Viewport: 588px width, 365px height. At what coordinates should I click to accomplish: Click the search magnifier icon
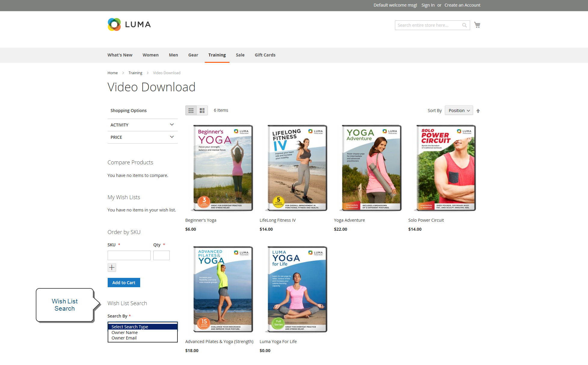[x=464, y=25]
